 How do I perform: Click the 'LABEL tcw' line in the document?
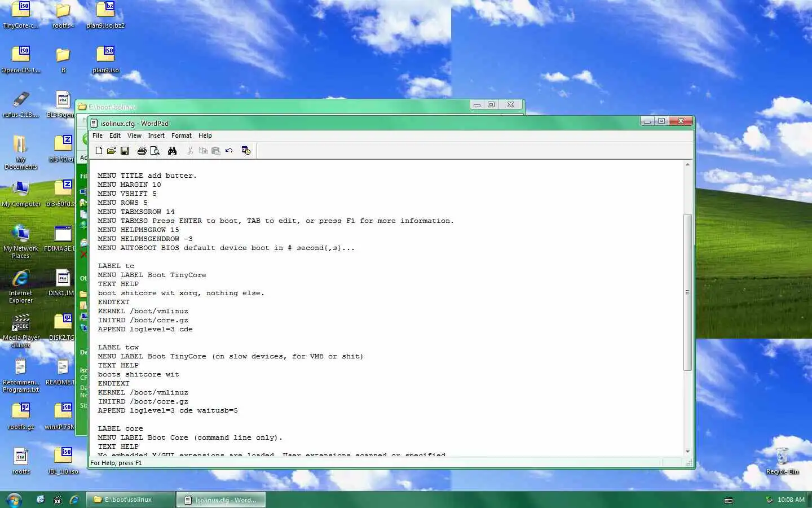point(118,347)
